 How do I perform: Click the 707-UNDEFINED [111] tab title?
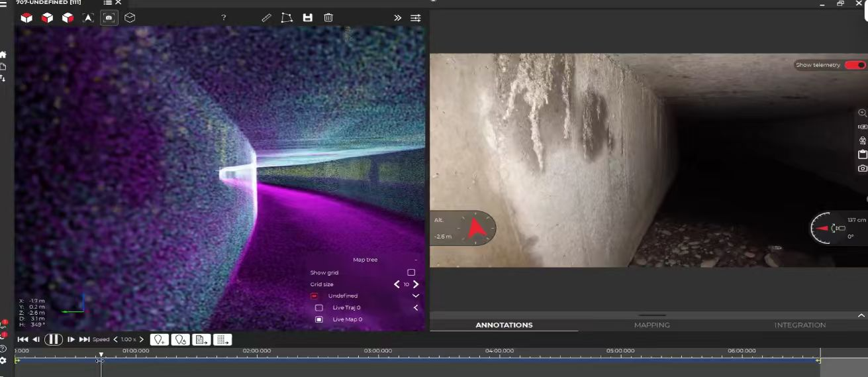pyautogui.click(x=48, y=3)
